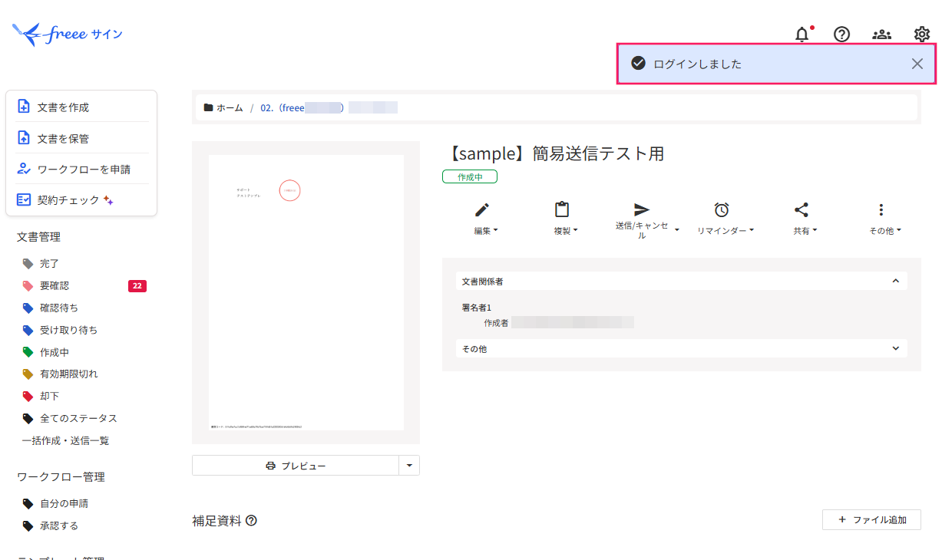Viewport: 942px width, 560px height.
Task: Open the settings gear icon
Action: pos(922,35)
